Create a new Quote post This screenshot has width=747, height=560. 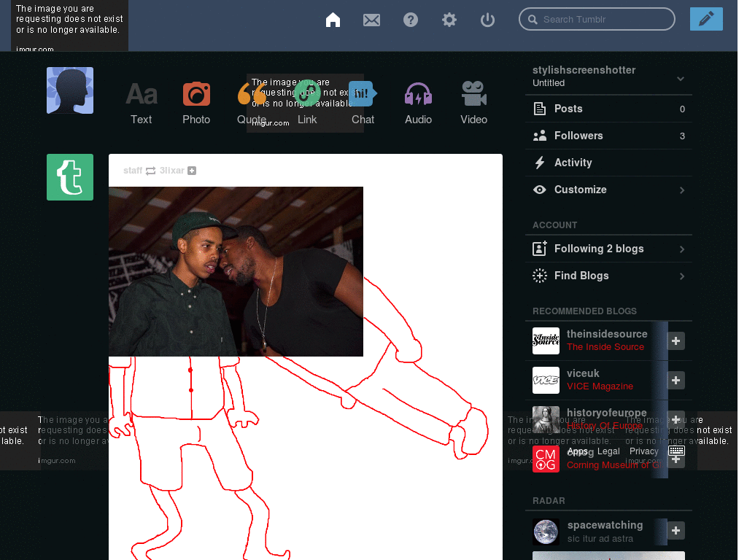tap(252, 103)
